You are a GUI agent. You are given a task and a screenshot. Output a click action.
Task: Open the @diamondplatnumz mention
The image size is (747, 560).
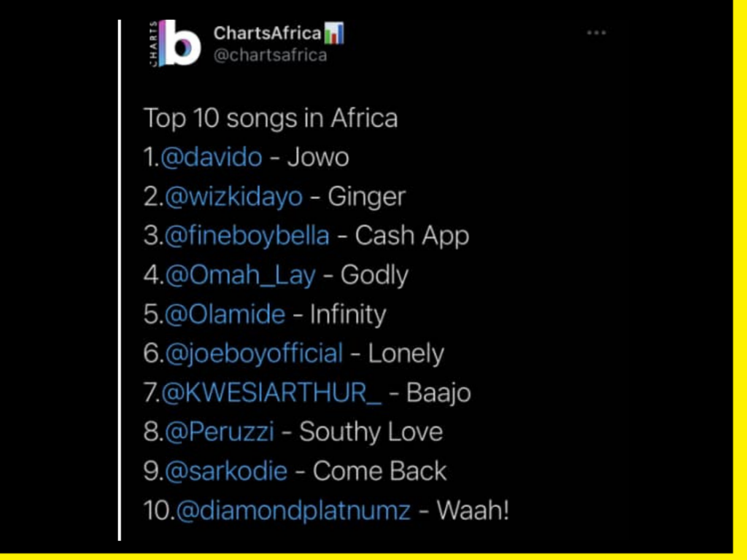click(x=293, y=510)
